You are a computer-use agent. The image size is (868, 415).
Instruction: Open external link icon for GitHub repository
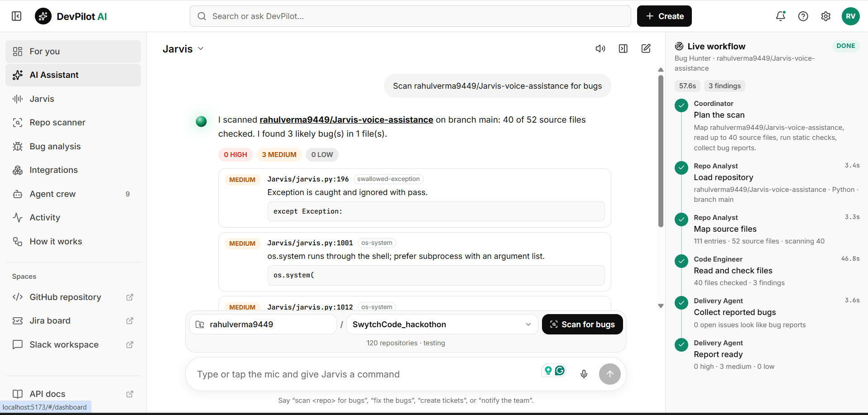(130, 297)
